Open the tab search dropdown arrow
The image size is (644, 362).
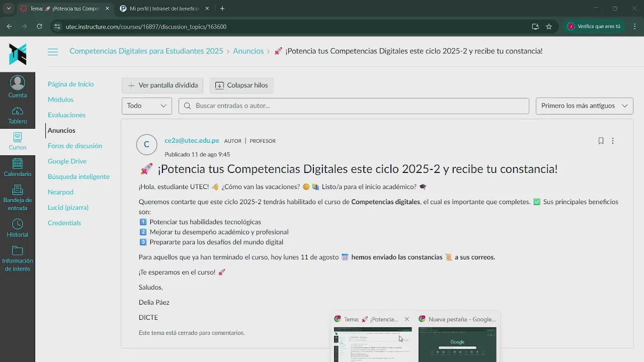[9, 9]
